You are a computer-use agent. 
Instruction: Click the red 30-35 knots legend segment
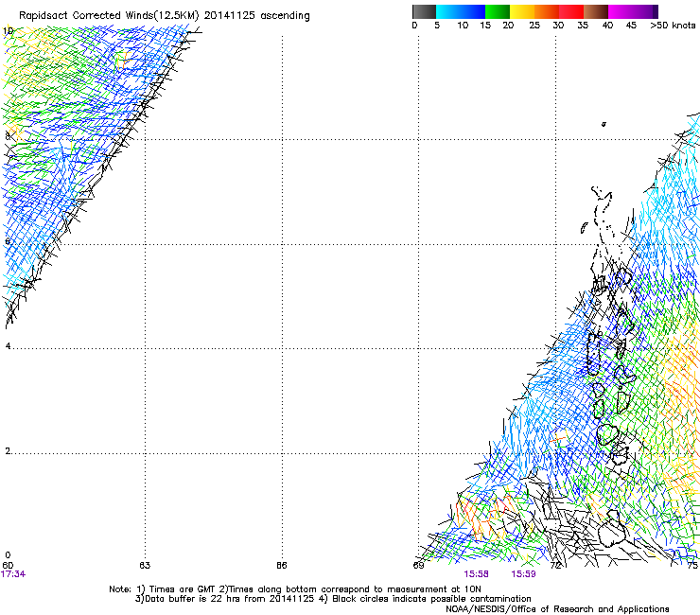(571, 11)
